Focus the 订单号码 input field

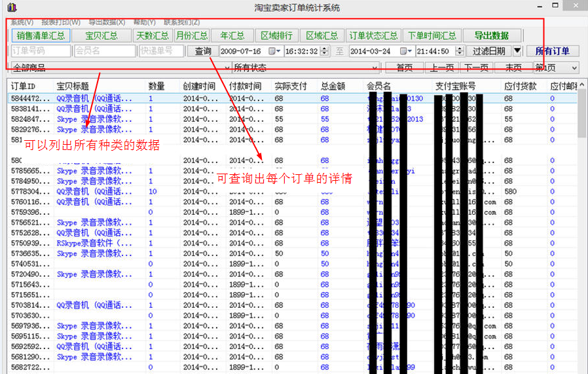click(x=41, y=50)
